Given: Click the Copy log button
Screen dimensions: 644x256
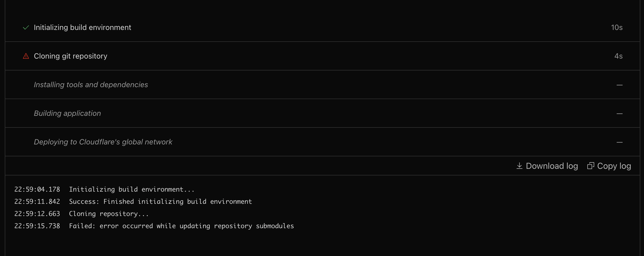Looking at the screenshot, I should [609, 166].
